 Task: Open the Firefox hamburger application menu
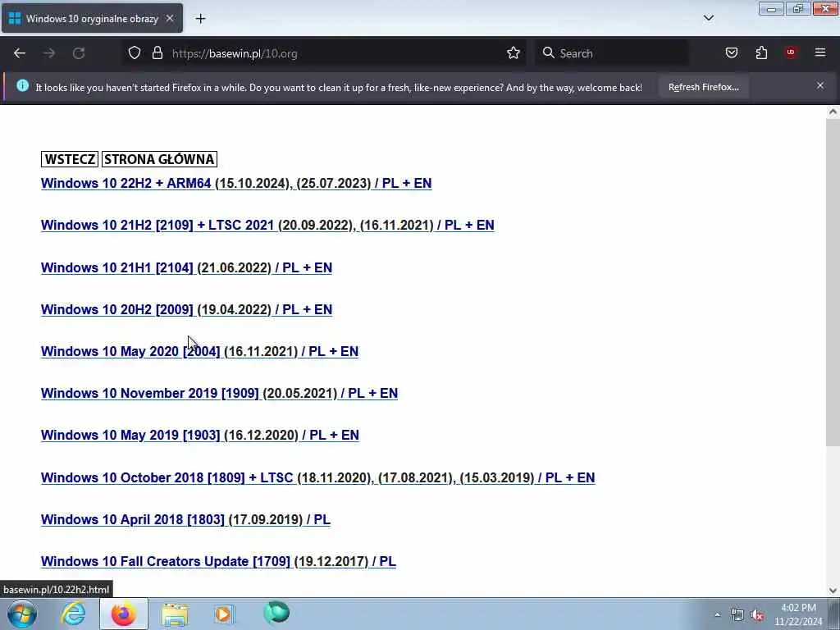pos(820,53)
